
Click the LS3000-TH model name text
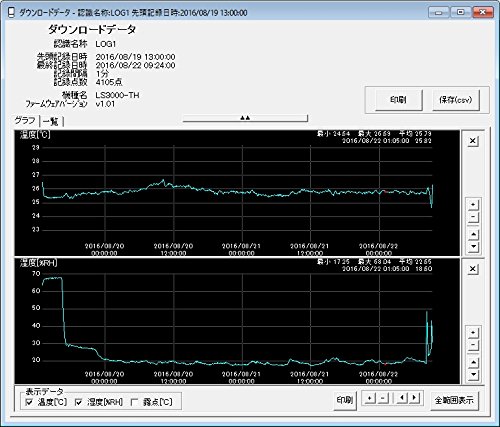pos(117,95)
